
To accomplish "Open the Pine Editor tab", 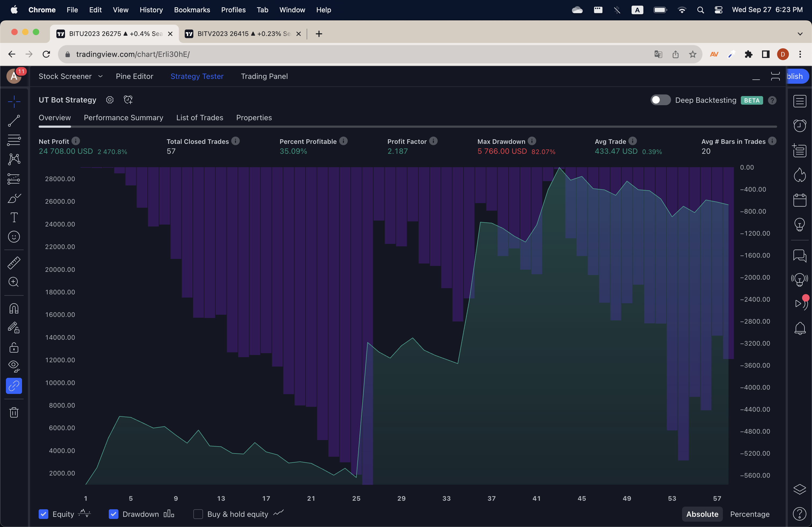I will point(135,76).
